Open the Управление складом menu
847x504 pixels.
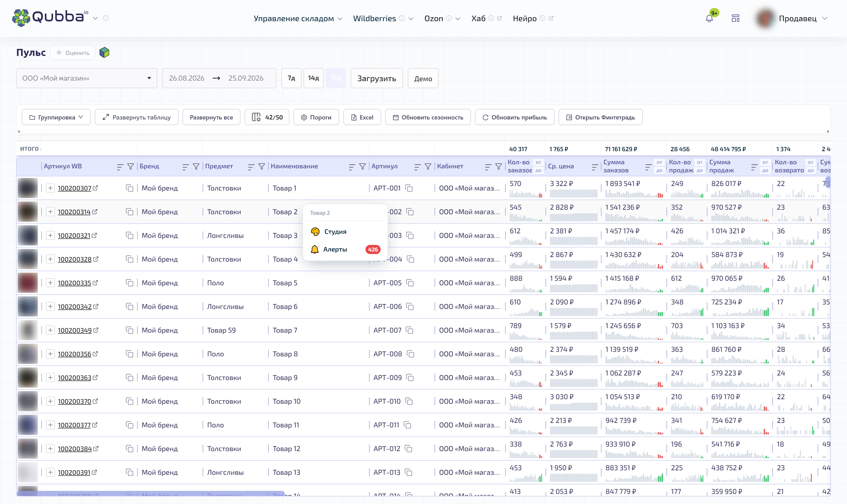point(298,18)
